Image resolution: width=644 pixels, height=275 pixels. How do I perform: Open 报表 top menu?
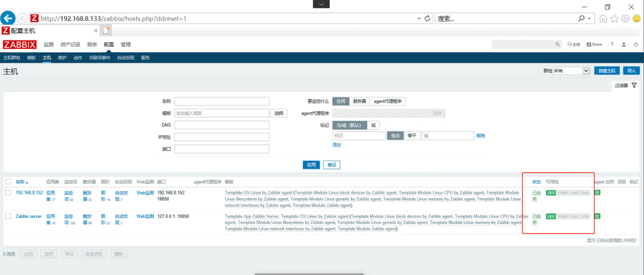[x=92, y=45]
